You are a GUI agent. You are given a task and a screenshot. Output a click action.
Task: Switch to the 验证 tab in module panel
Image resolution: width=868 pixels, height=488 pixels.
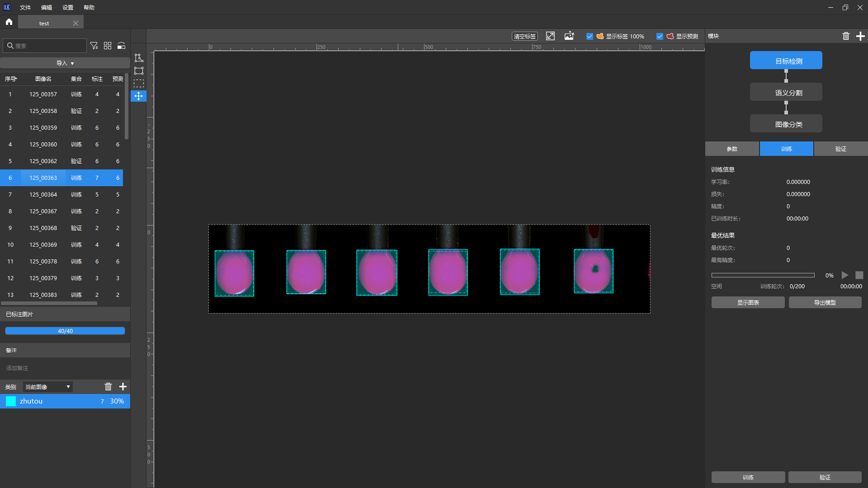coord(841,149)
